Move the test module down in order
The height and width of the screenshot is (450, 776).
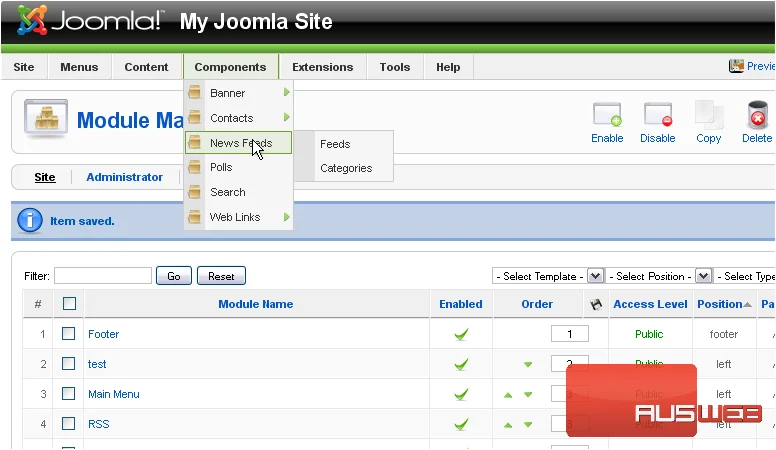(x=528, y=365)
